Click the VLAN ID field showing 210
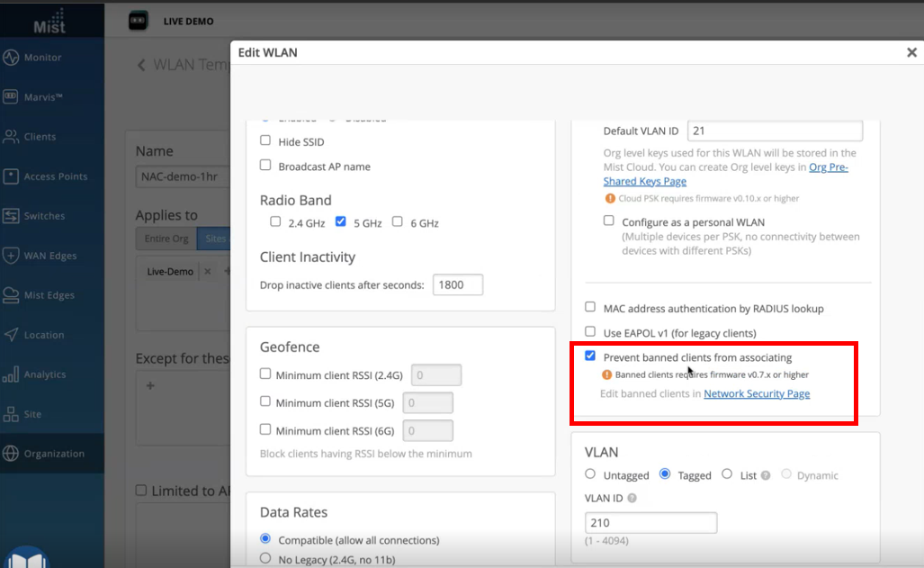Viewport: 924px width, 568px height. [650, 523]
